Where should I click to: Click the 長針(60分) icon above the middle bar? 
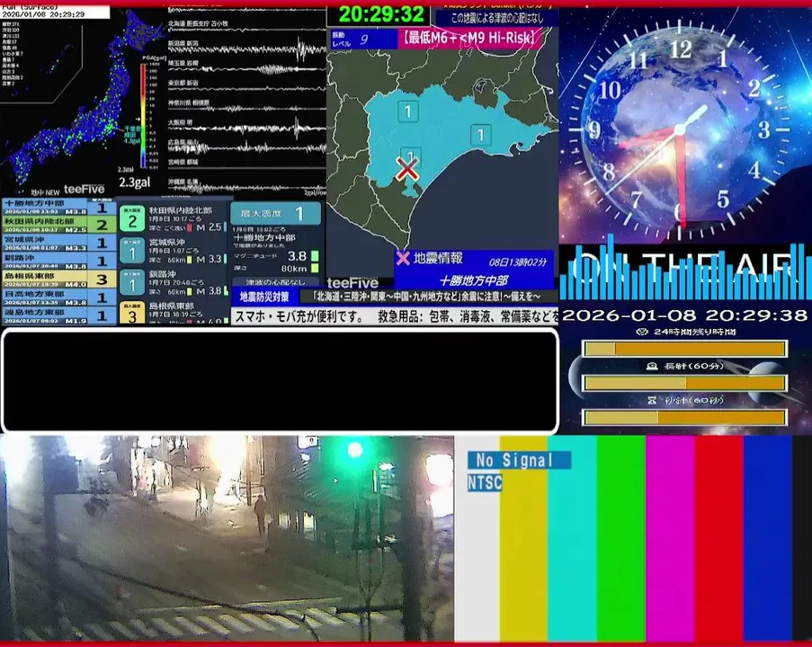(651, 366)
